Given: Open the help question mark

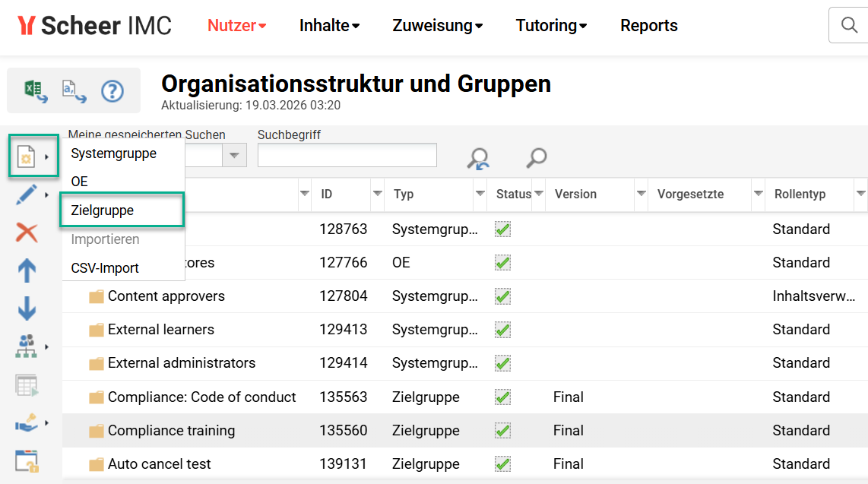Looking at the screenshot, I should [x=112, y=91].
